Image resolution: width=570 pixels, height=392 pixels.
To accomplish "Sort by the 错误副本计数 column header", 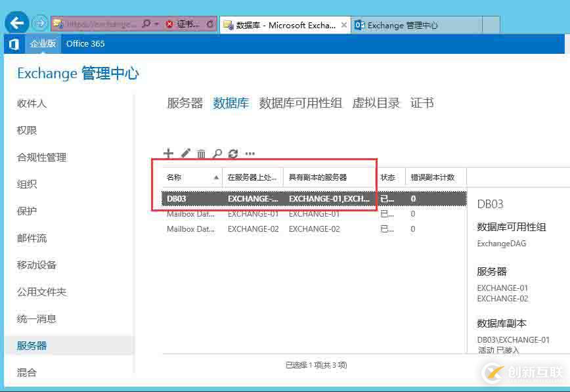I will click(x=435, y=177).
